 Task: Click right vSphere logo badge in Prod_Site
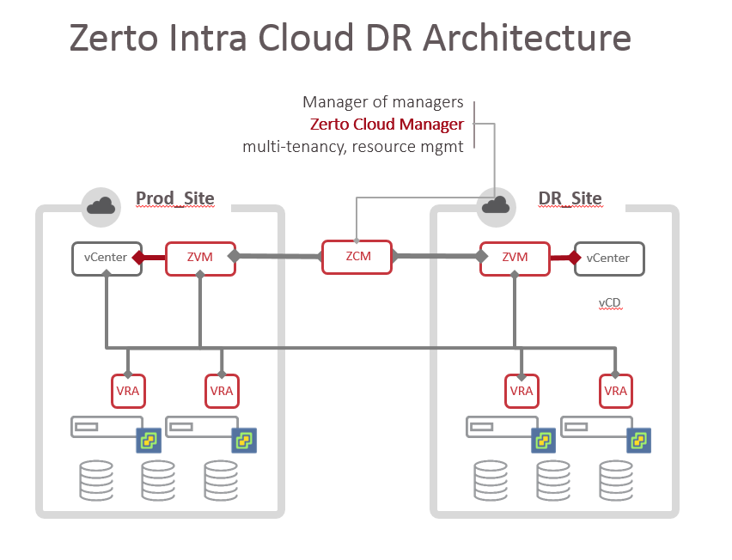click(x=244, y=441)
